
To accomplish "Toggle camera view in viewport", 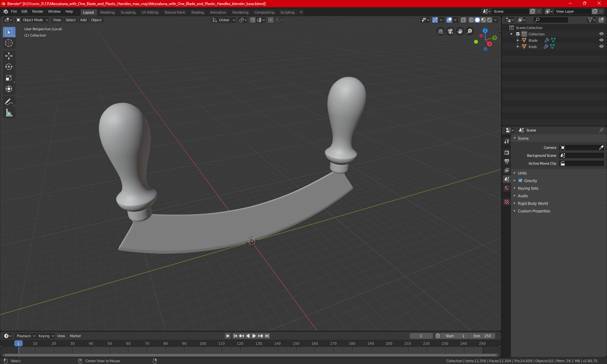I will (x=450, y=31).
